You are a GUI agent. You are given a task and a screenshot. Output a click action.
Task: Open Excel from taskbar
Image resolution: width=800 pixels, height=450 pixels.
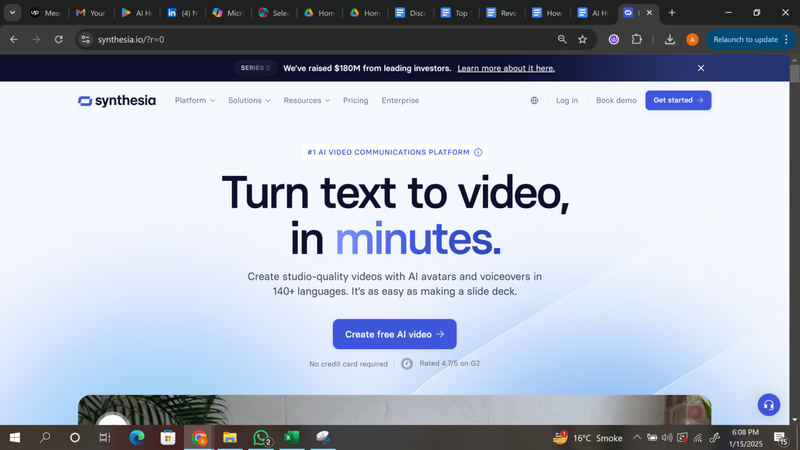click(x=291, y=438)
